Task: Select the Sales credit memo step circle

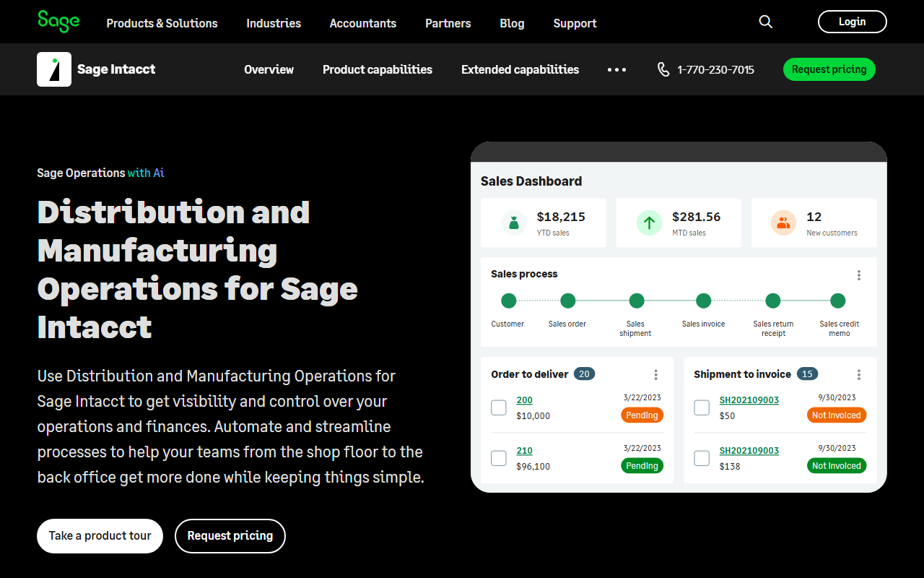Action: pyautogui.click(x=838, y=301)
